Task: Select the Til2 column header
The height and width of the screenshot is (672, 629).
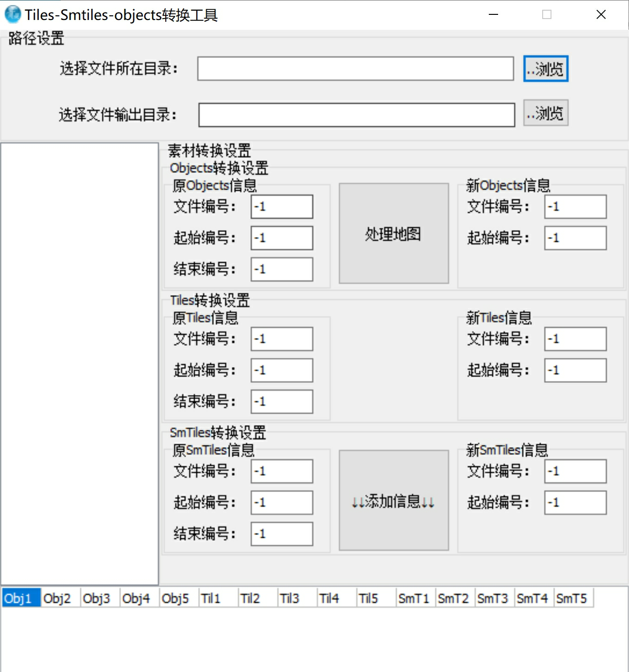Action: (258, 598)
